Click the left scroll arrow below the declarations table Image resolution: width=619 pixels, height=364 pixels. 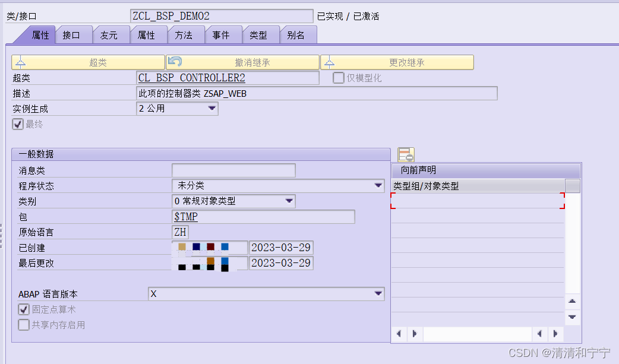click(399, 334)
